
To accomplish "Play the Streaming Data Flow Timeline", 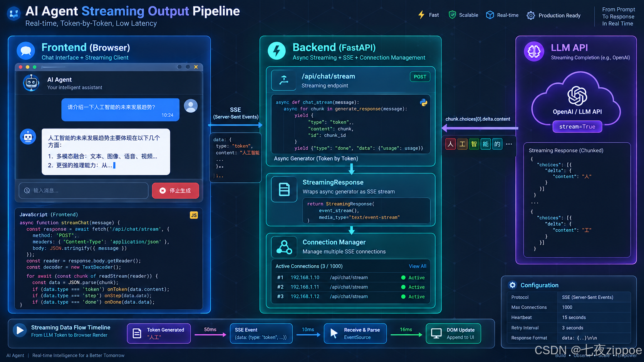I will coord(19,330).
